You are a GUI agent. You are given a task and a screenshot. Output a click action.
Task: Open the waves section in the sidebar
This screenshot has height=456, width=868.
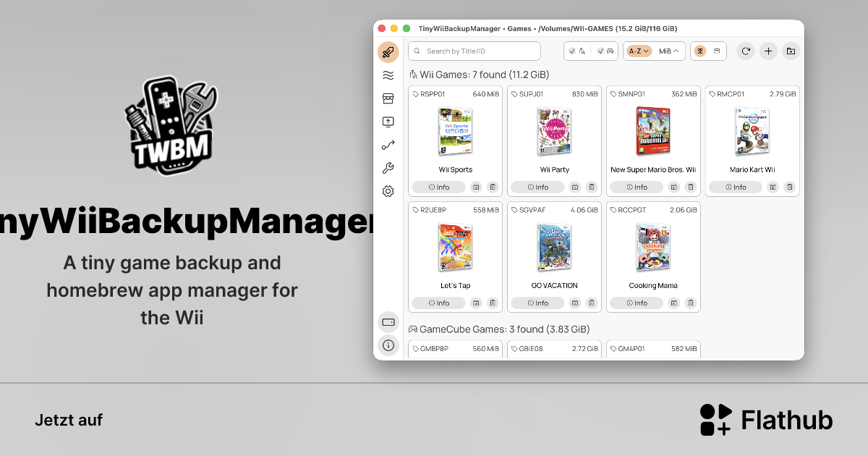point(388,75)
